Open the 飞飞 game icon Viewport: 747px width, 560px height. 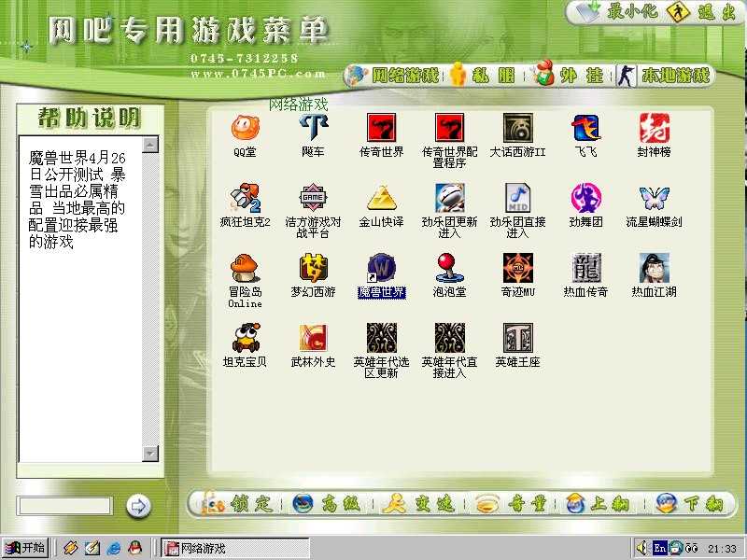point(586,128)
